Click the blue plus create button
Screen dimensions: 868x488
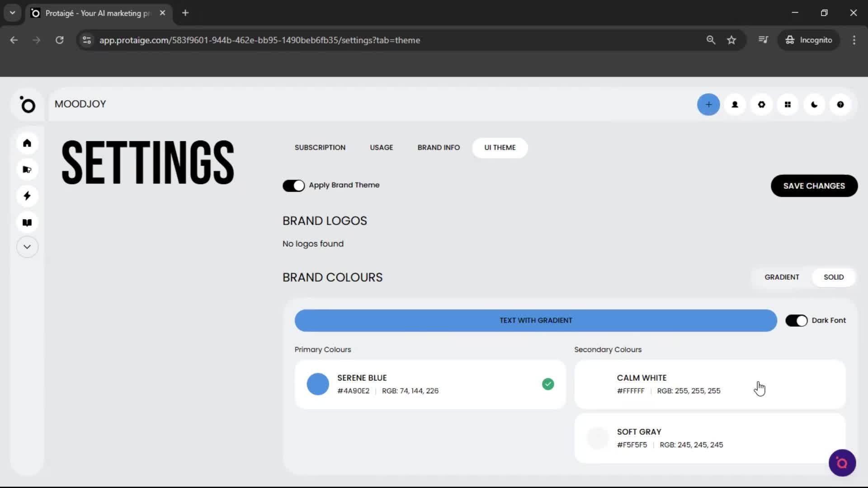click(x=708, y=104)
